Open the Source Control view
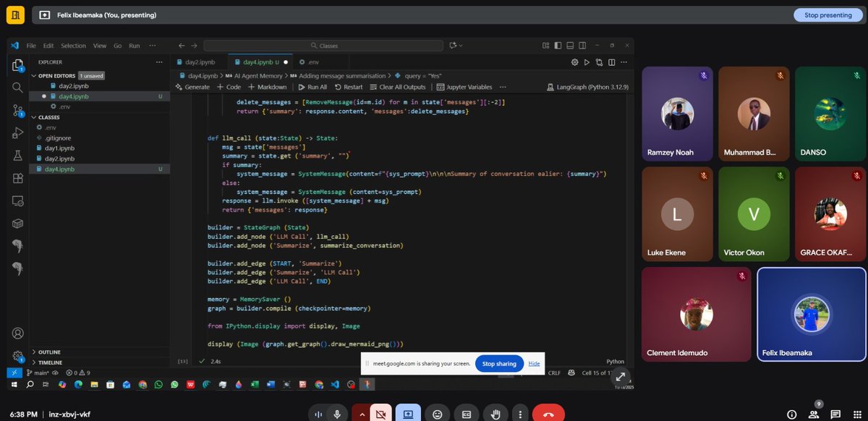 click(x=17, y=110)
